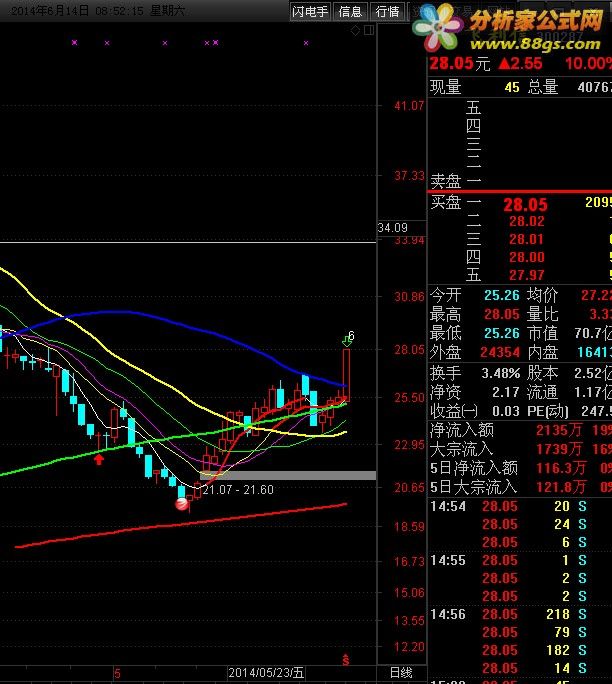
Task: Click the 182 volume tick entry
Action: coord(558,650)
